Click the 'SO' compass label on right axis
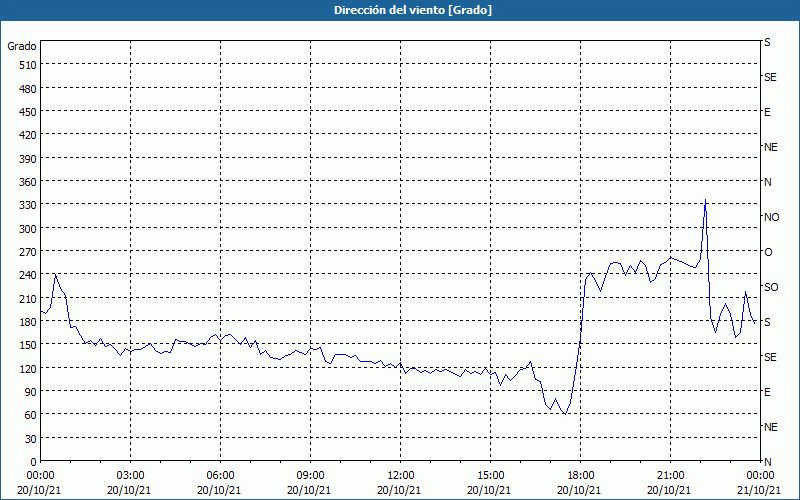 (x=771, y=287)
